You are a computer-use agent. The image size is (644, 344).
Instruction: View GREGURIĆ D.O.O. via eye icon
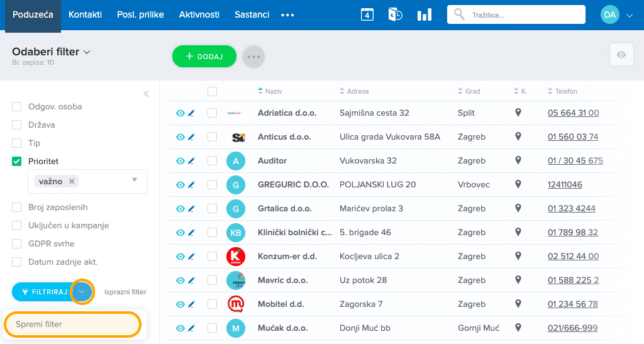pos(180,185)
